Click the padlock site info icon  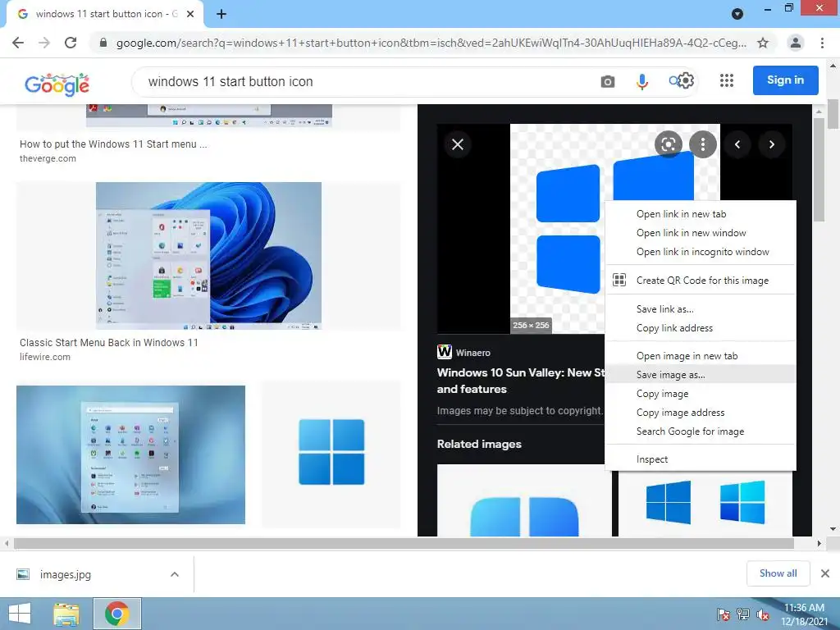[x=103, y=43]
